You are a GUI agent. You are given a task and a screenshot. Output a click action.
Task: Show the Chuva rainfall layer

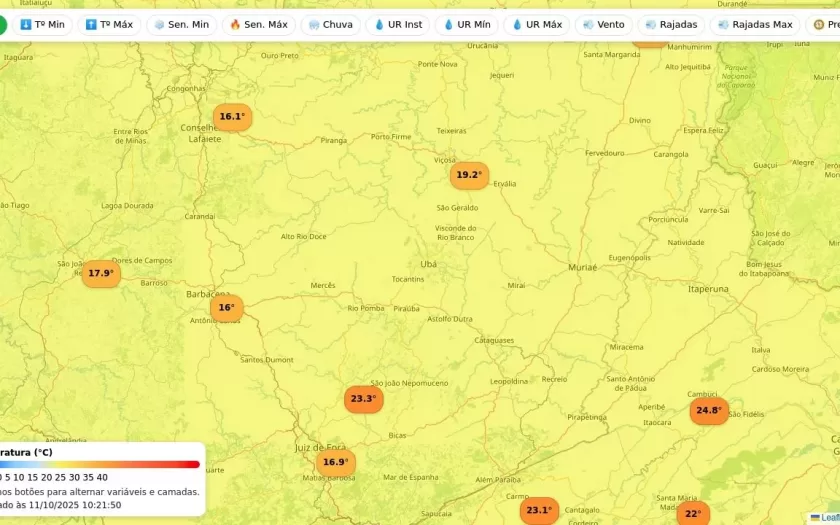(x=331, y=25)
